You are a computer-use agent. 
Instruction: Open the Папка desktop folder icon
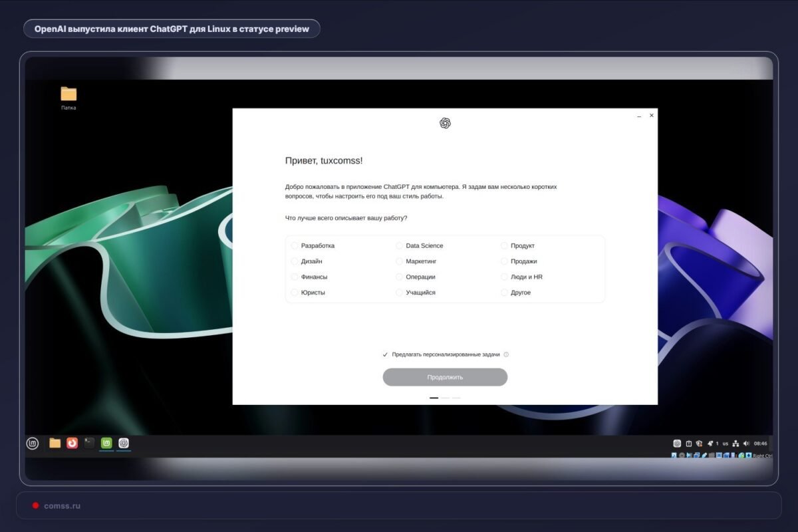pos(68,97)
